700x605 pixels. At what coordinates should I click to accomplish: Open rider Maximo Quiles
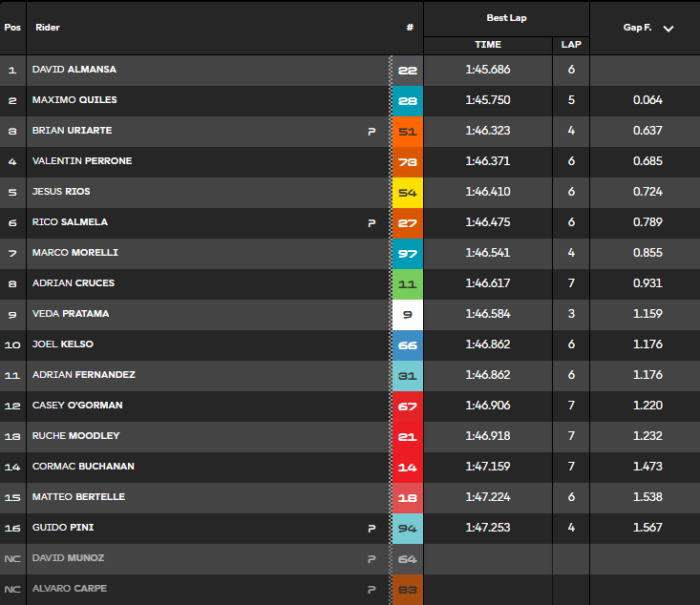[x=74, y=100]
